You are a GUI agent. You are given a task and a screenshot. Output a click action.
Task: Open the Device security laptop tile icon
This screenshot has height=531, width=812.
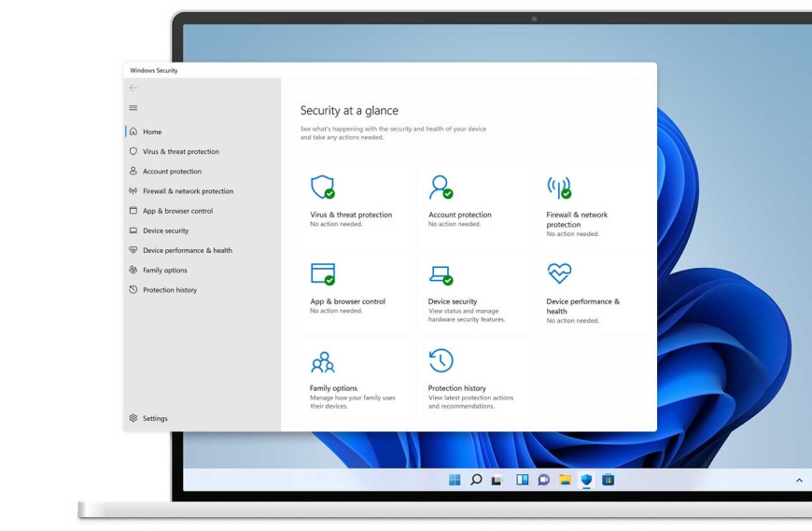pos(441,275)
